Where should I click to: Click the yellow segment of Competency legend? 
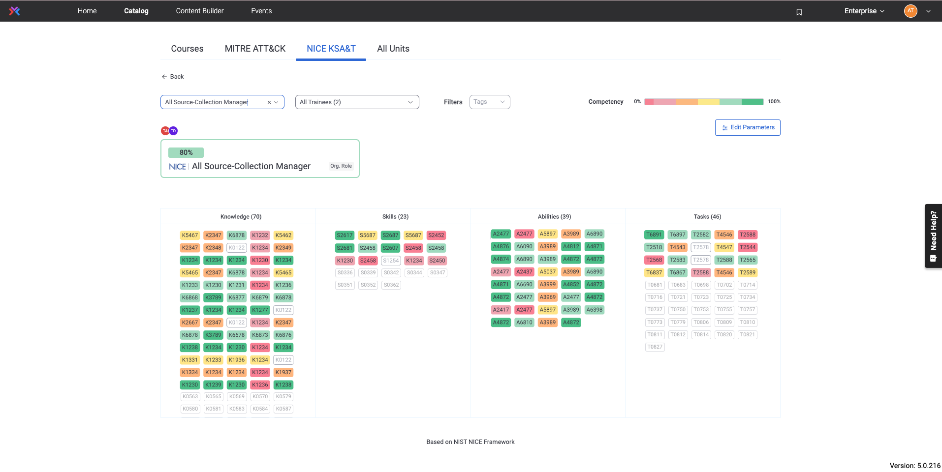[x=708, y=102]
